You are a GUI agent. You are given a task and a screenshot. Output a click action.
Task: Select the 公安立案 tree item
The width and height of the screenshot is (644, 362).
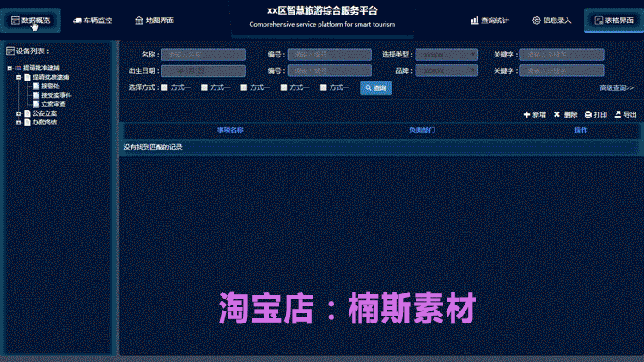(x=45, y=113)
